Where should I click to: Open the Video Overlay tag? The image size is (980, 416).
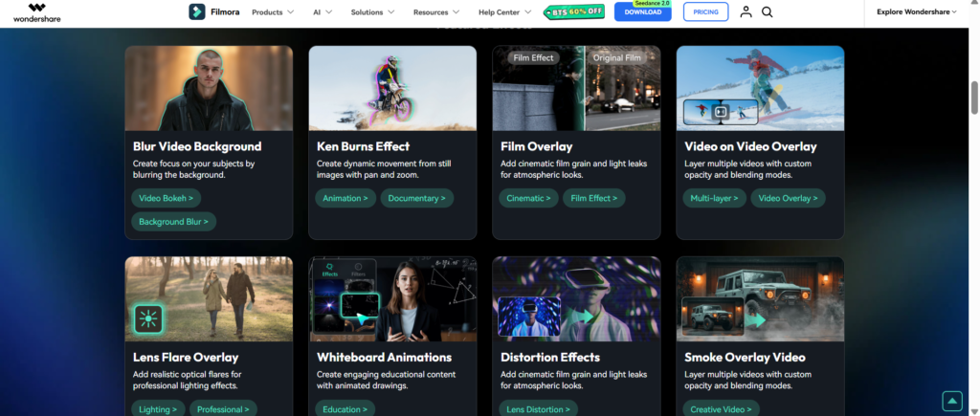point(789,198)
